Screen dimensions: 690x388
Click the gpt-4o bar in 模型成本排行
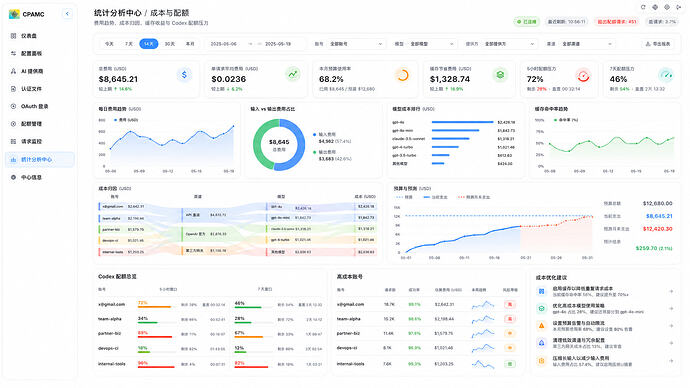pyautogui.click(x=462, y=122)
